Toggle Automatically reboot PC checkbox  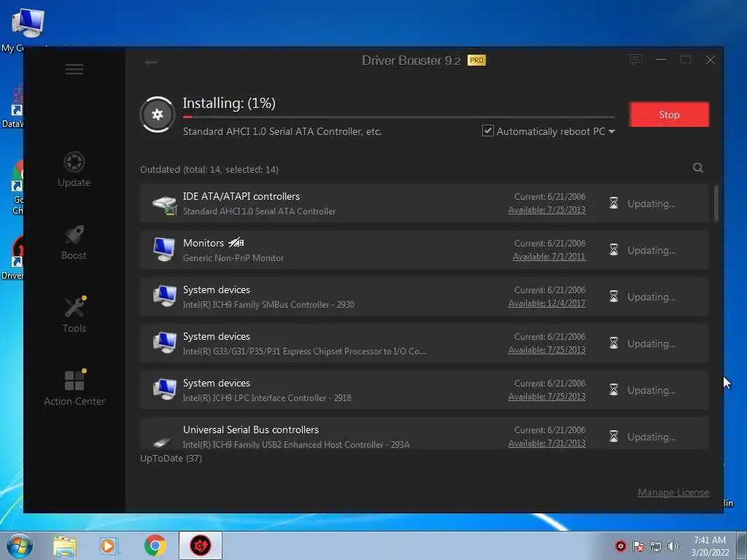point(487,131)
